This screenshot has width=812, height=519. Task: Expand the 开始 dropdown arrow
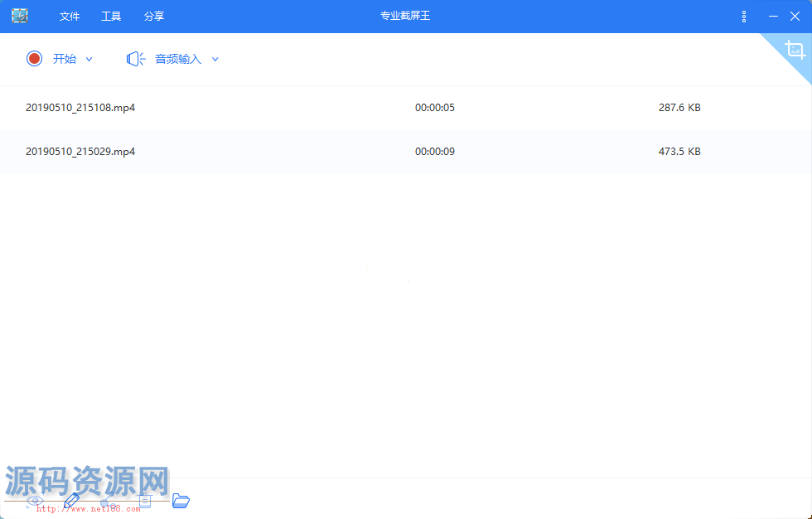pos(89,59)
